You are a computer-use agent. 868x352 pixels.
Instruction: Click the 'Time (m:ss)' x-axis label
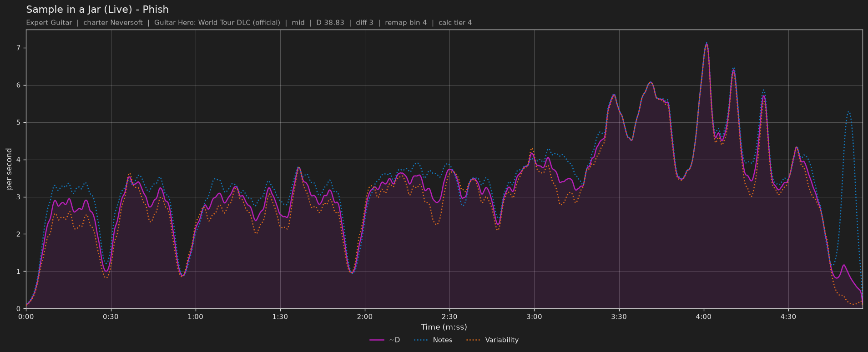(x=444, y=327)
